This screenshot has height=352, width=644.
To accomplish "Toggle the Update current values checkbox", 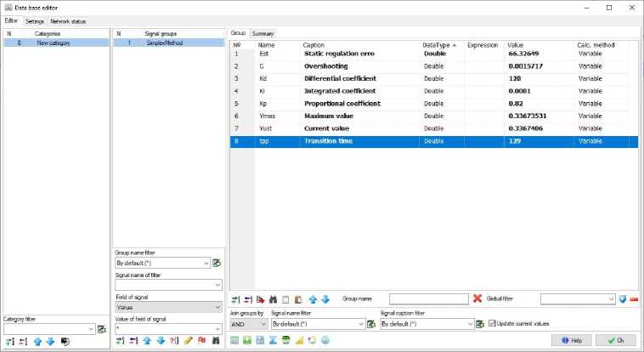I will 492,324.
